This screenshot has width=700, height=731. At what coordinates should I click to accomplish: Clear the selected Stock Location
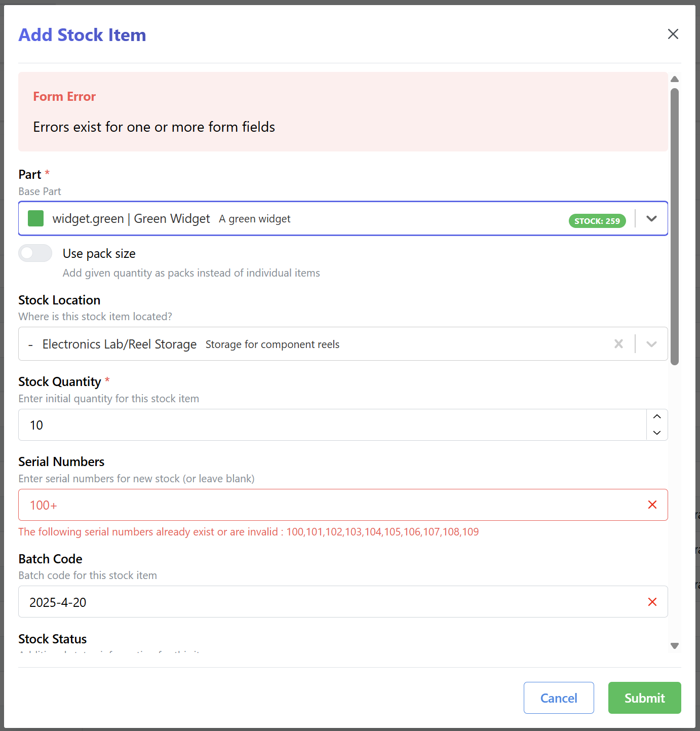point(618,344)
